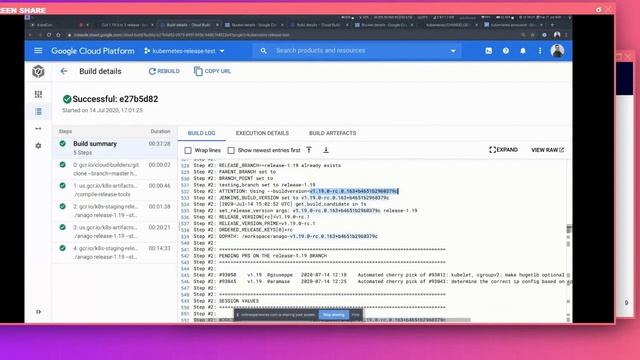This screenshot has height=360, width=640.
Task: Open the help question mark menu
Action: [x=506, y=51]
